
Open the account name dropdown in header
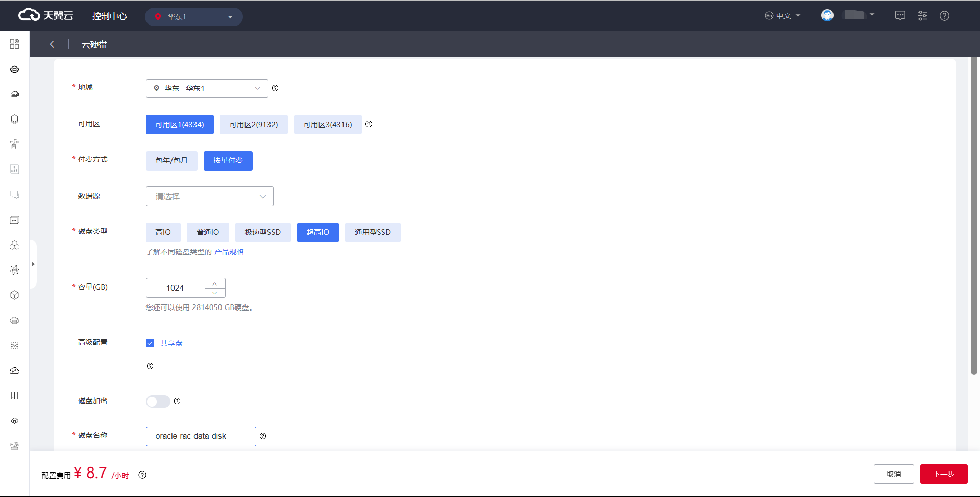860,15
